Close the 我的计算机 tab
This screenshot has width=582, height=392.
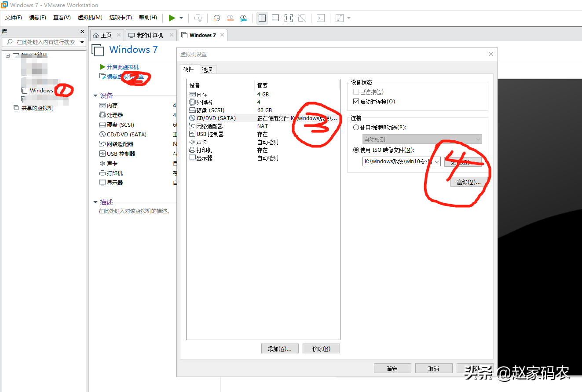coord(171,35)
